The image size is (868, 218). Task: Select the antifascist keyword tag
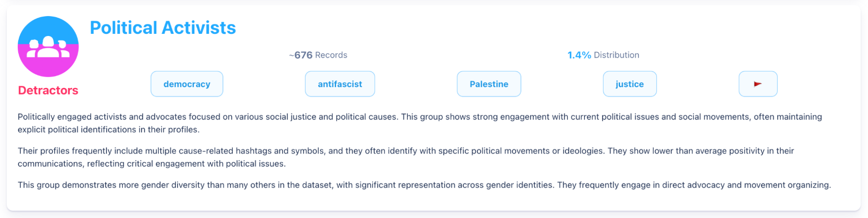340,84
